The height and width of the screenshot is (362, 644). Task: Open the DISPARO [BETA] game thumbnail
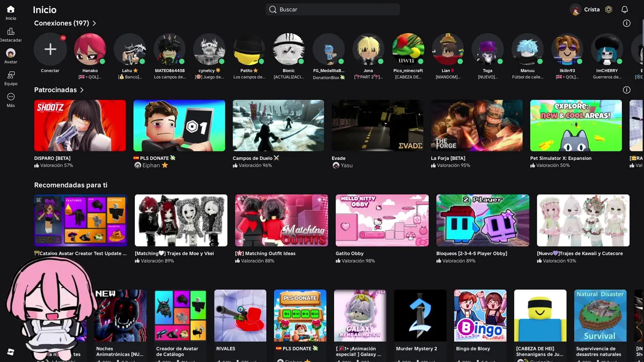click(x=80, y=125)
